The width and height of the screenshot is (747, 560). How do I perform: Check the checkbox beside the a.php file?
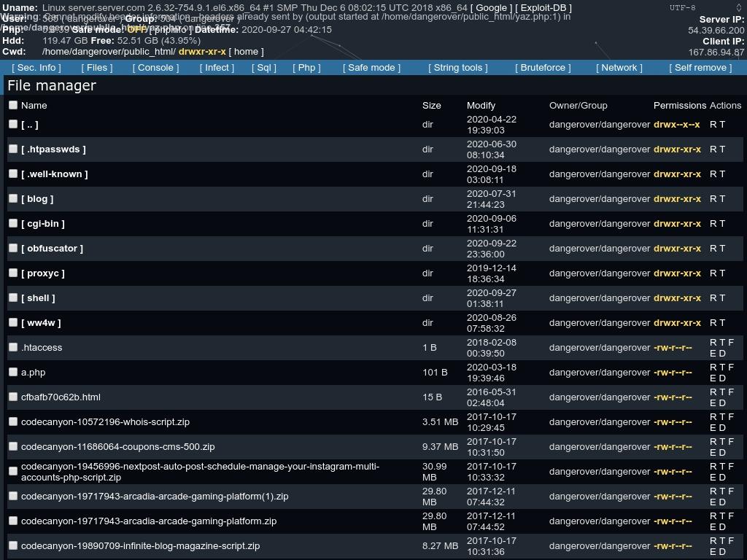click(x=13, y=372)
